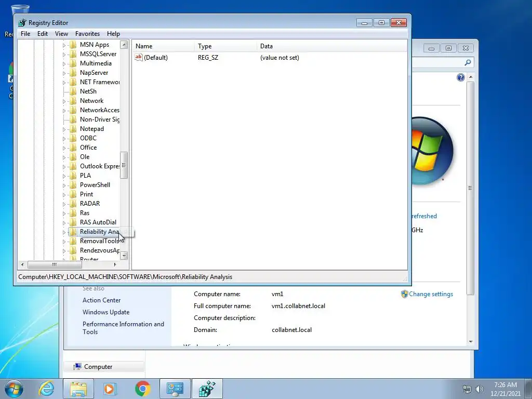Click the tree pane scroll-up arrow
532x399 pixels.
124,45
